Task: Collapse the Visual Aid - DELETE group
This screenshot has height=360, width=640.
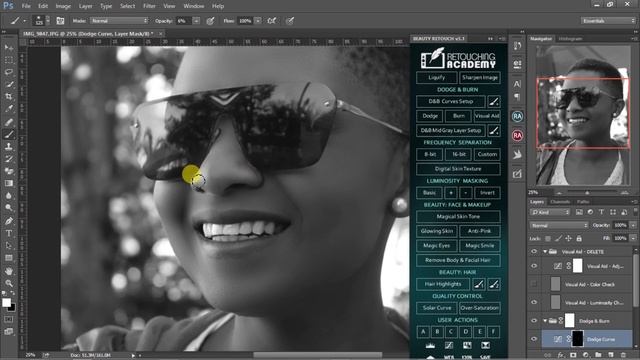Action: [545, 252]
